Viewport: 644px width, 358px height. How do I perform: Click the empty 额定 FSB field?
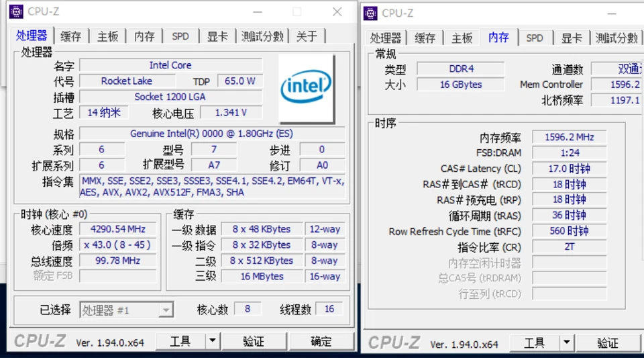(118, 276)
